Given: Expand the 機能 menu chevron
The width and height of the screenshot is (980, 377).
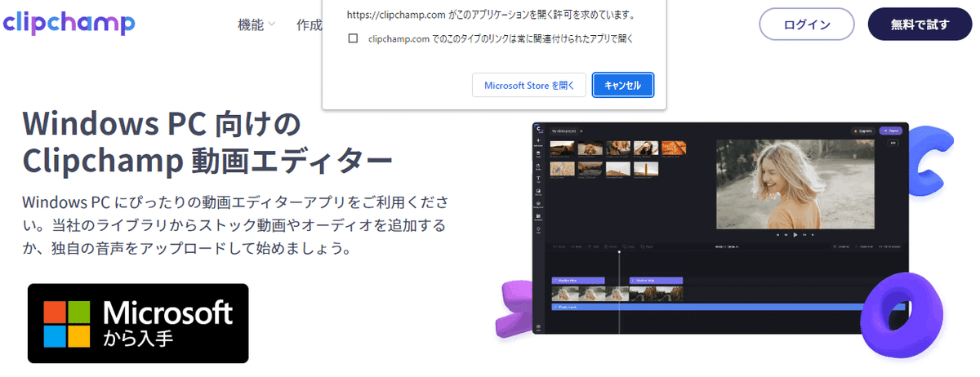Looking at the screenshot, I should tap(271, 24).
